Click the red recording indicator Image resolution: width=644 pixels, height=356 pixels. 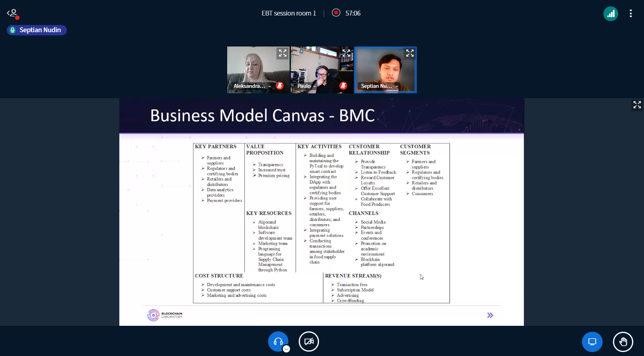coord(336,13)
